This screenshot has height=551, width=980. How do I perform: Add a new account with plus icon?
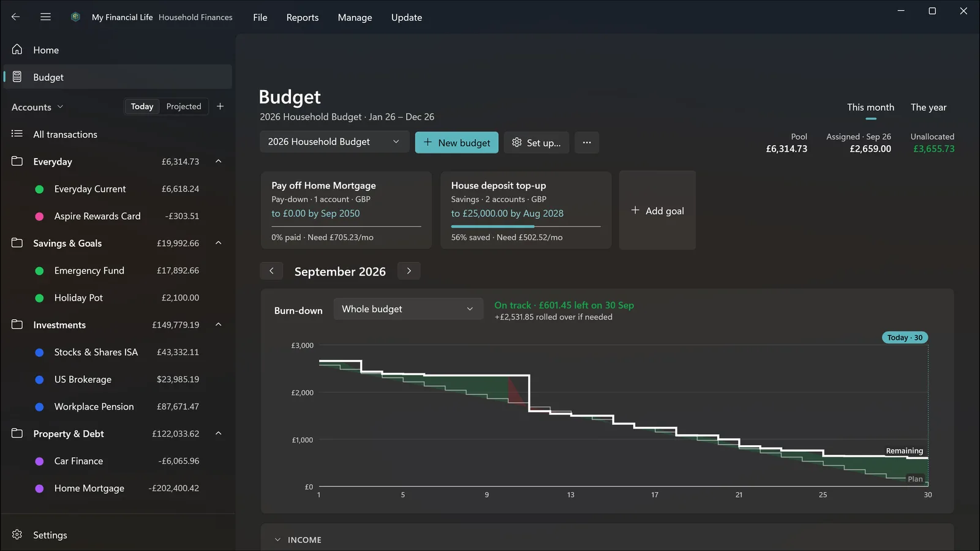[221, 107]
